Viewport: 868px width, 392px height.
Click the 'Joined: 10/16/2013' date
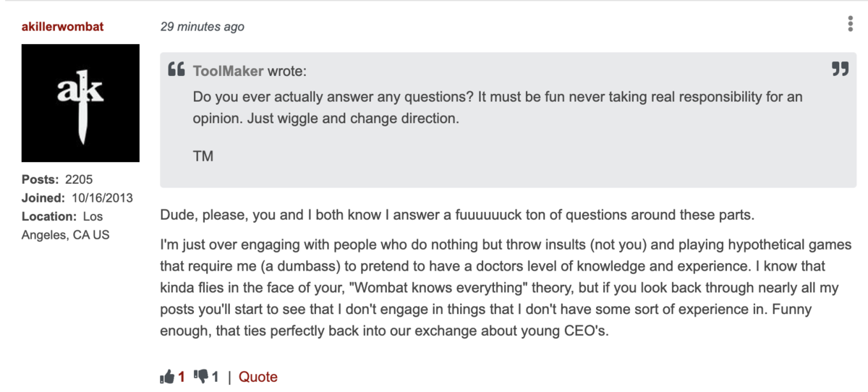tap(77, 197)
